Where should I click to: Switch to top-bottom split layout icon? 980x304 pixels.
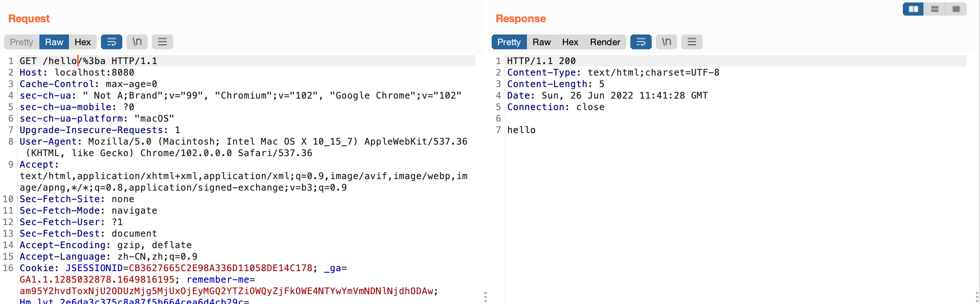[935, 9]
